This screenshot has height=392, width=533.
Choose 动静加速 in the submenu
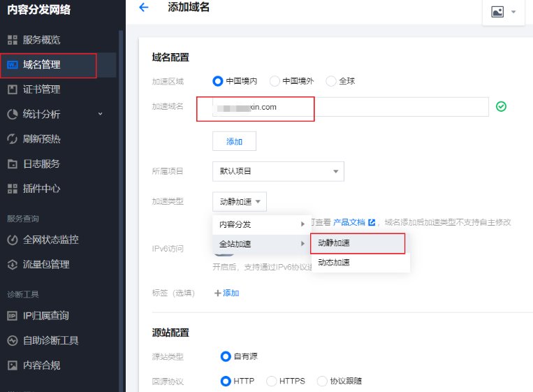(x=358, y=243)
